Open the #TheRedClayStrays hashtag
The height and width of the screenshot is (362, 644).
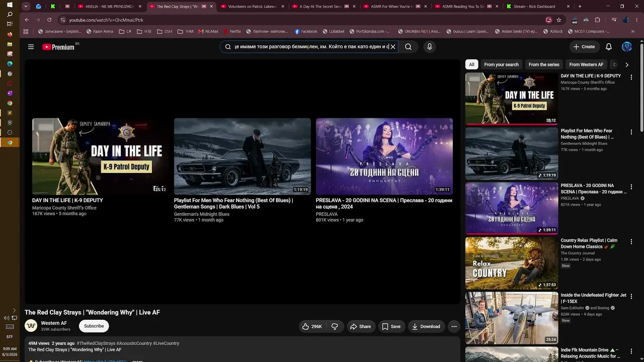click(96, 343)
